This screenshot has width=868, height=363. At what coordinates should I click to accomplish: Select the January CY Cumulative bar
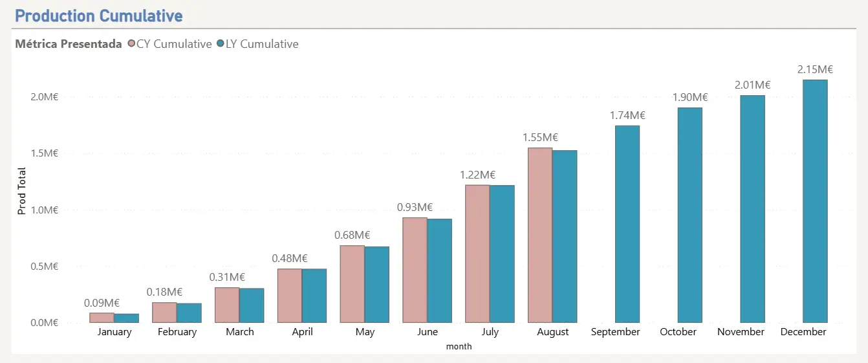102,318
